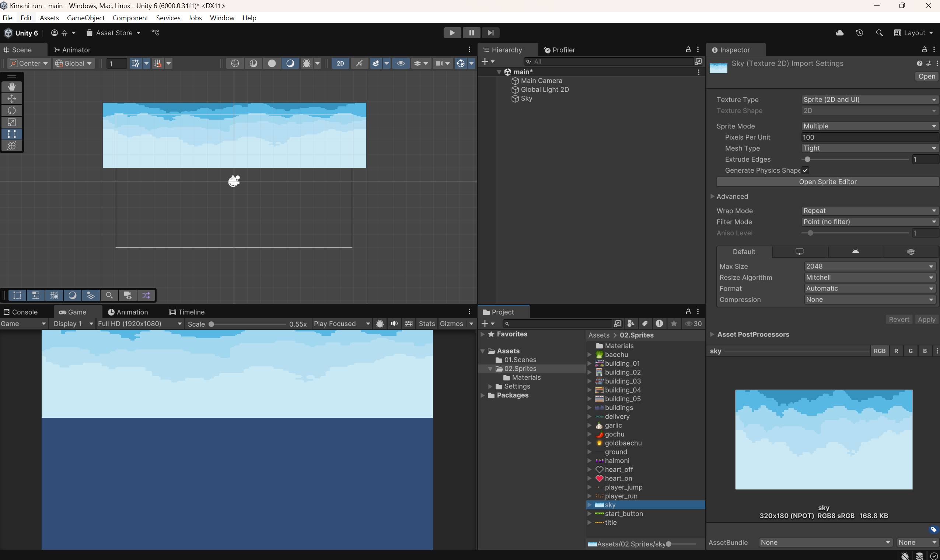The image size is (940, 560).
Task: Open the Unity cloud icon
Action: click(x=839, y=33)
